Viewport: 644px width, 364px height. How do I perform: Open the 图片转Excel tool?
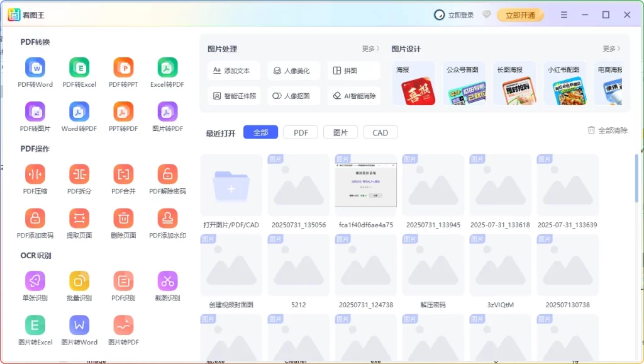[x=35, y=330]
